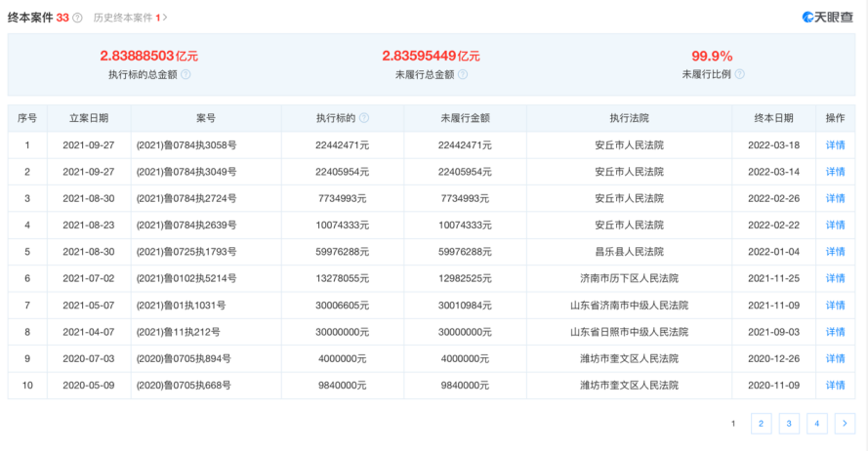The image size is (868, 451).
Task: View 详情 for case (2020)鲁0705执668号
Action: [835, 386]
